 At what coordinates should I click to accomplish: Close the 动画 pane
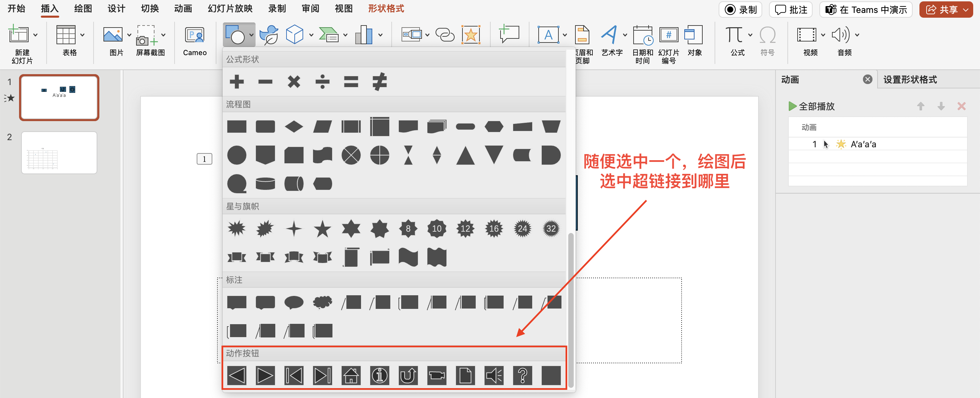(x=867, y=79)
